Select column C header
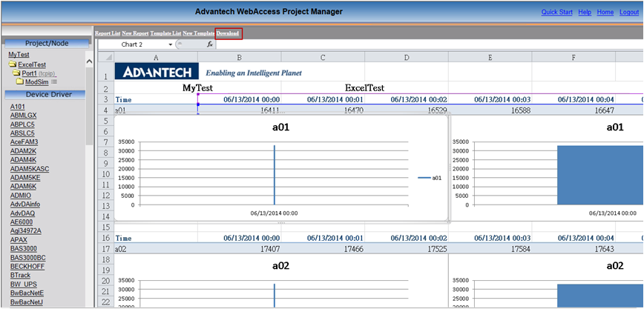 point(323,57)
